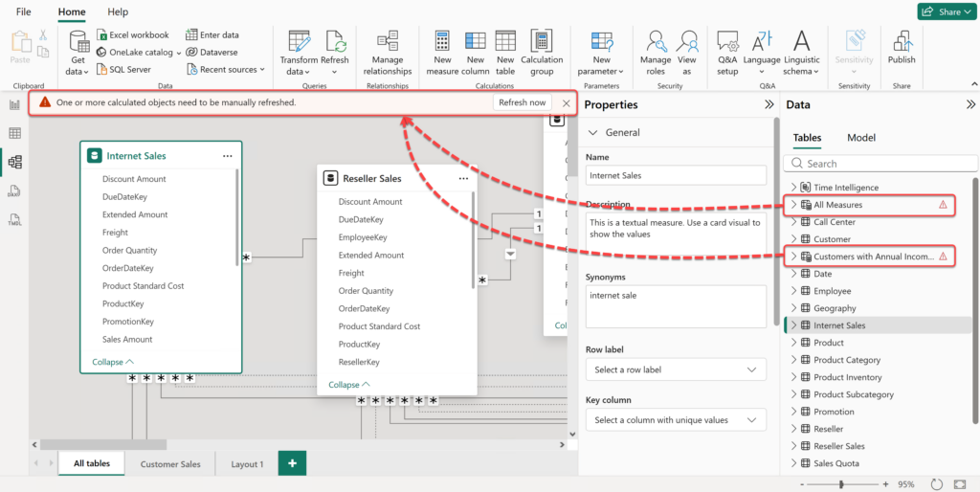Viewport: 980px width, 492px height.
Task: Click the Refresh ribbon button
Action: pyautogui.click(x=334, y=54)
